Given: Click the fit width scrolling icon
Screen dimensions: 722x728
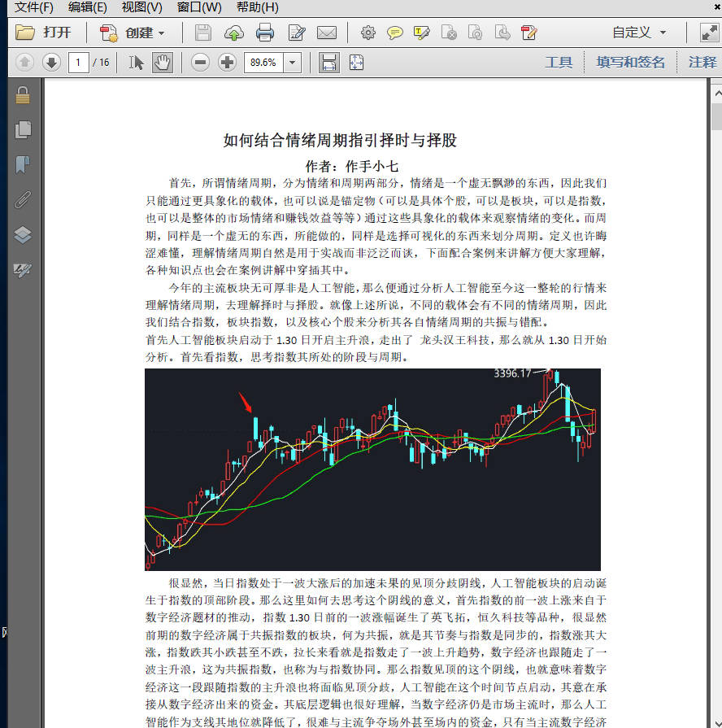Looking at the screenshot, I should coord(329,62).
